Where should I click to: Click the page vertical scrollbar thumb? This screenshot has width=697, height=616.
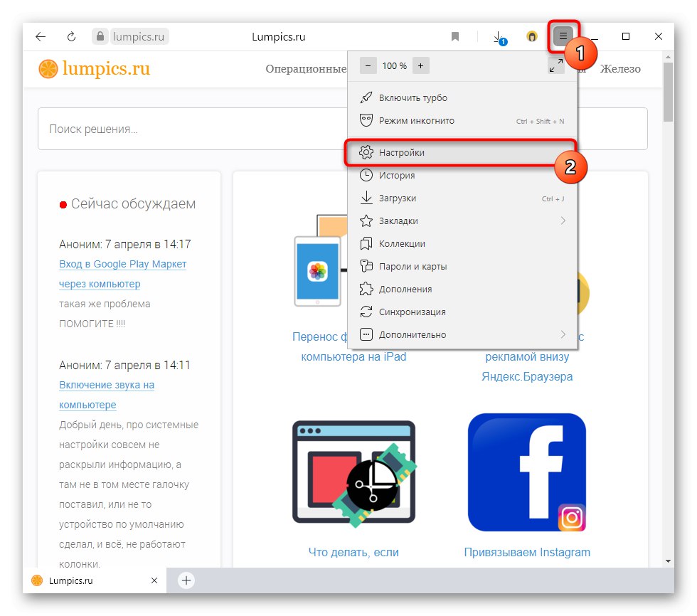click(668, 92)
